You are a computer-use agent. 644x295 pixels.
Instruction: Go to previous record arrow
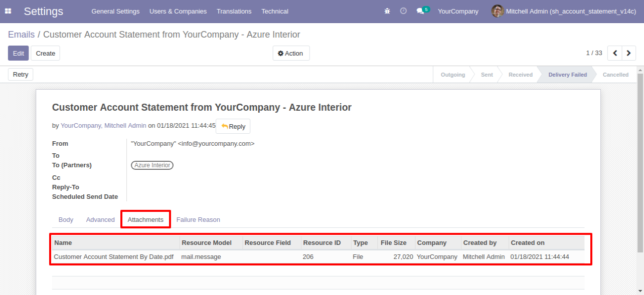(x=615, y=53)
